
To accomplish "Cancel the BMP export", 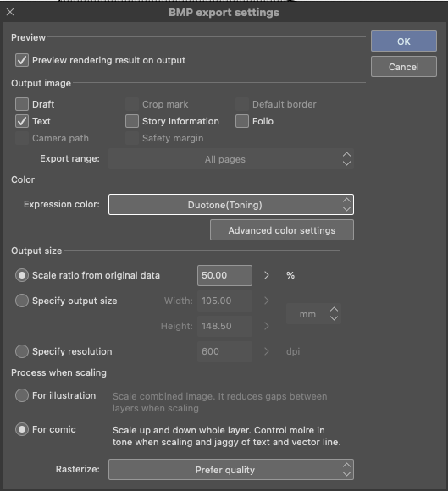I will (403, 66).
